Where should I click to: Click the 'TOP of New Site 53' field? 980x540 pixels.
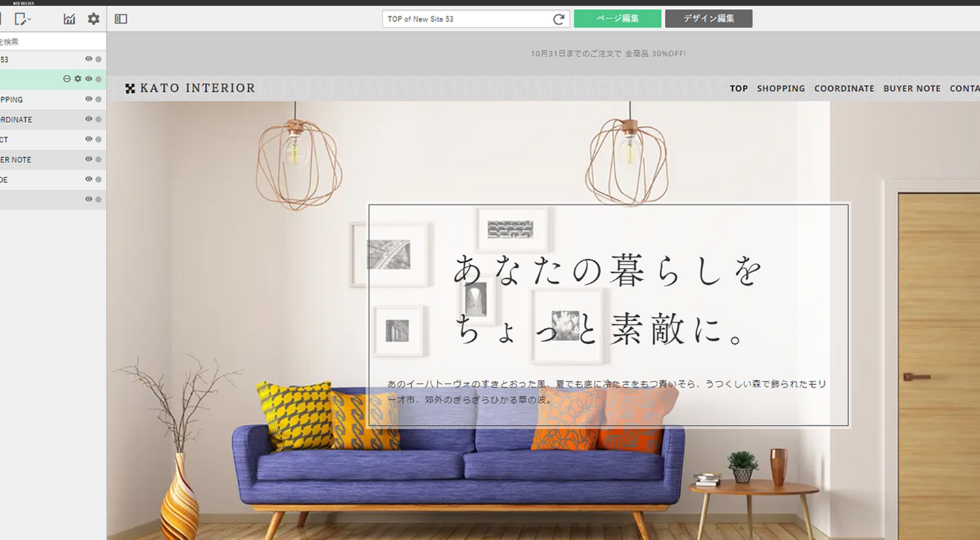tap(466, 19)
